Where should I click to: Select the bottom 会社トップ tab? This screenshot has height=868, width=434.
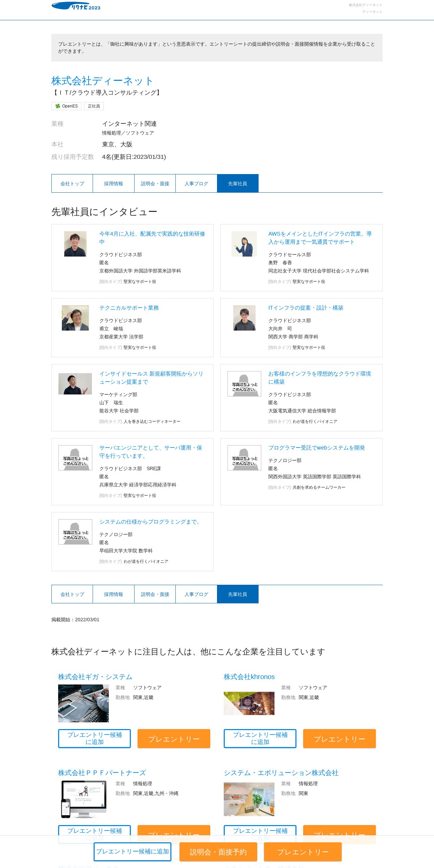pyautogui.click(x=72, y=594)
